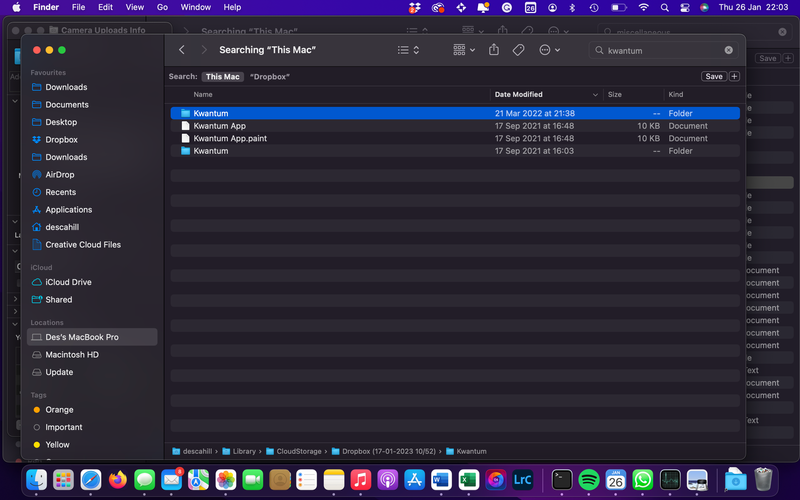Switch search scope to "Dropbox"
The height and width of the screenshot is (500, 800).
(270, 76)
